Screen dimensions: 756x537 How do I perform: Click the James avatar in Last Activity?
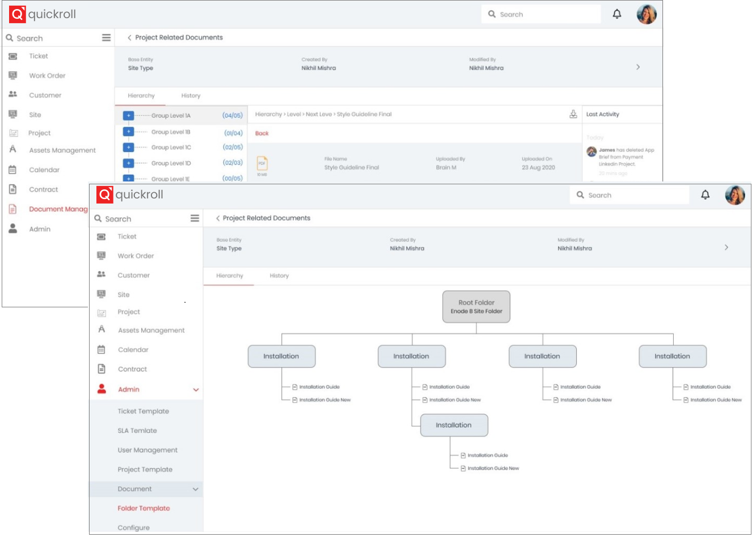(x=592, y=151)
